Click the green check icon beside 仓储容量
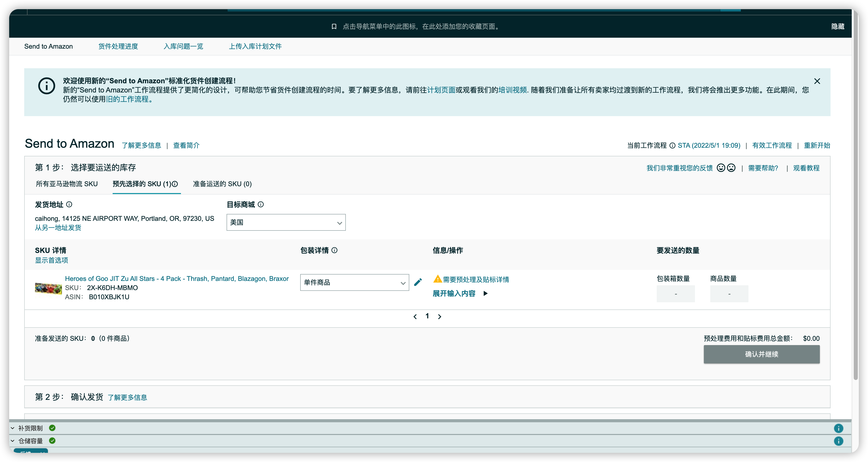Screen dimensions: 868x462 coord(52,441)
